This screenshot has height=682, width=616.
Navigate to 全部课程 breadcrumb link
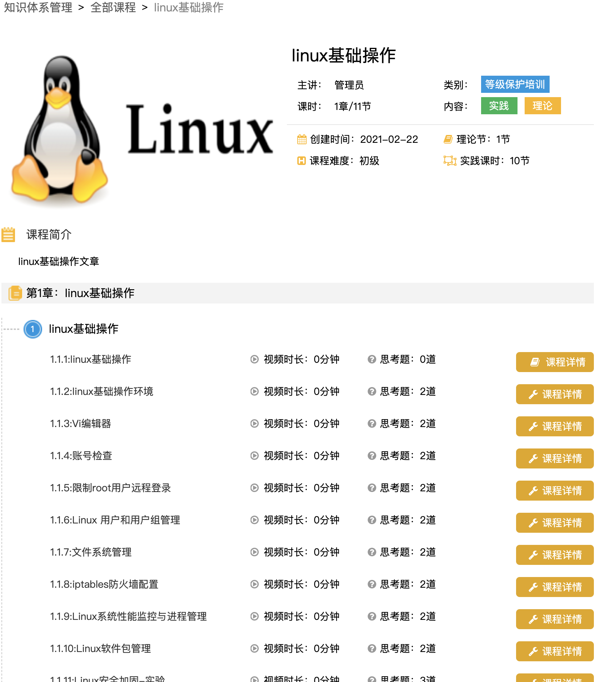pos(113,7)
